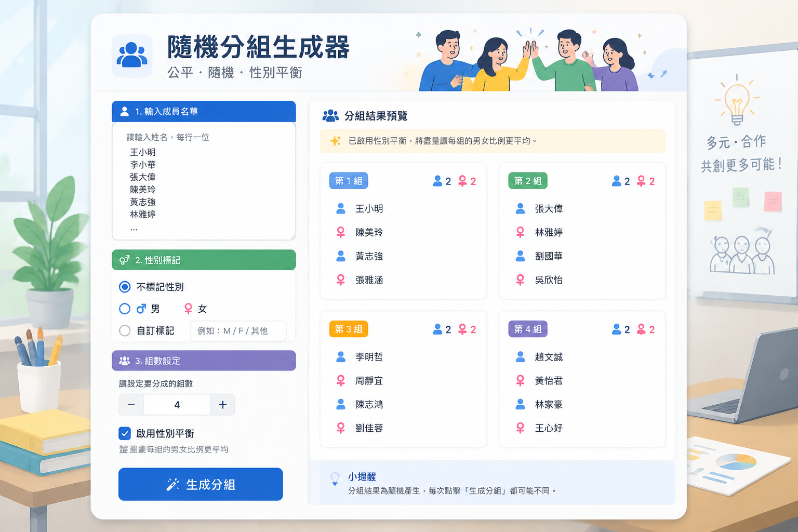Choose the 自訂標記 radio option

(x=125, y=330)
